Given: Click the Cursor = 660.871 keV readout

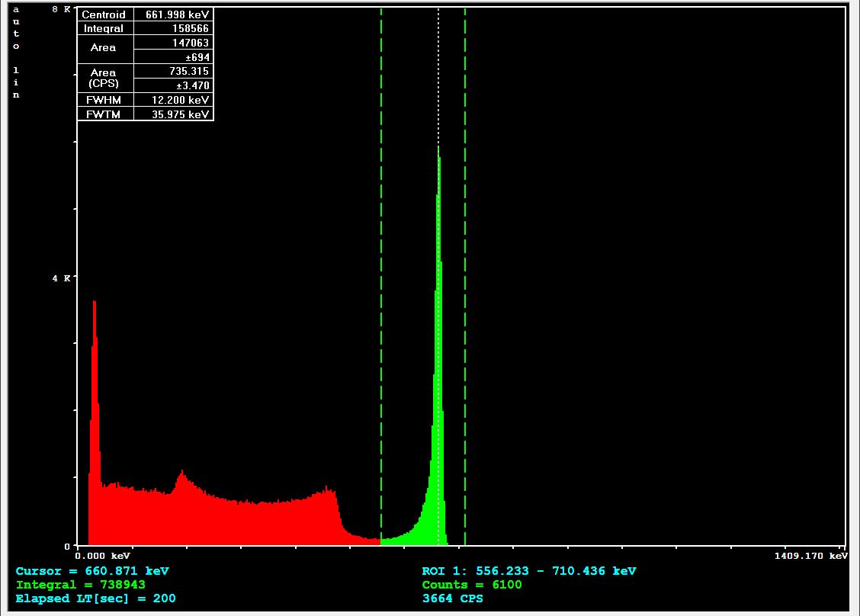Looking at the screenshot, I should (92, 571).
